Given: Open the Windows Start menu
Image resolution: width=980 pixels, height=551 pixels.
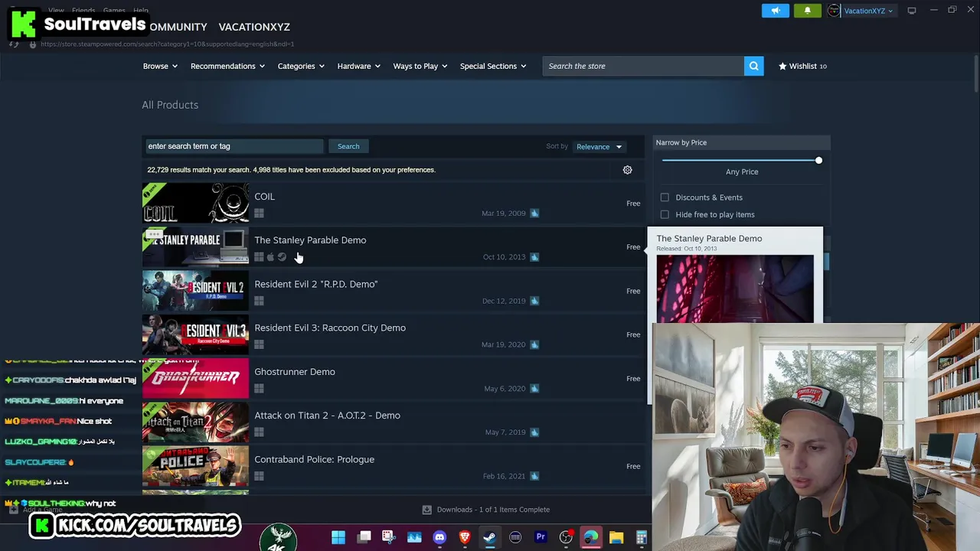Looking at the screenshot, I should point(338,537).
